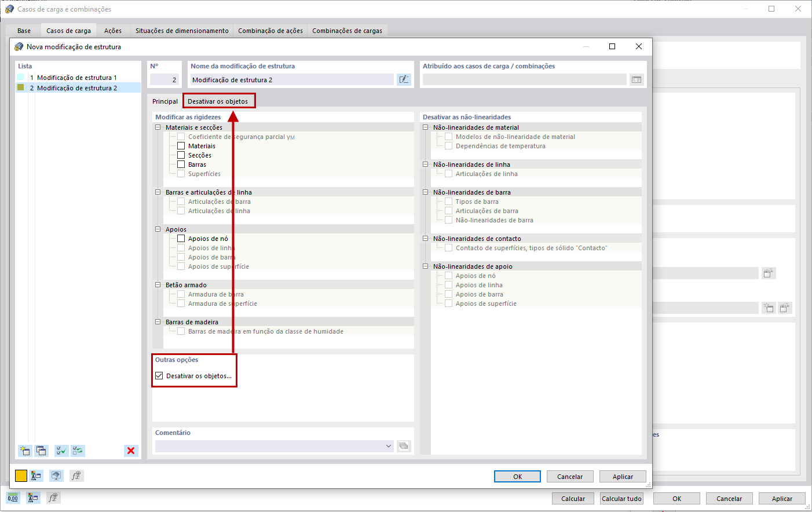Click the 'Calcular tudo' button

click(621, 499)
